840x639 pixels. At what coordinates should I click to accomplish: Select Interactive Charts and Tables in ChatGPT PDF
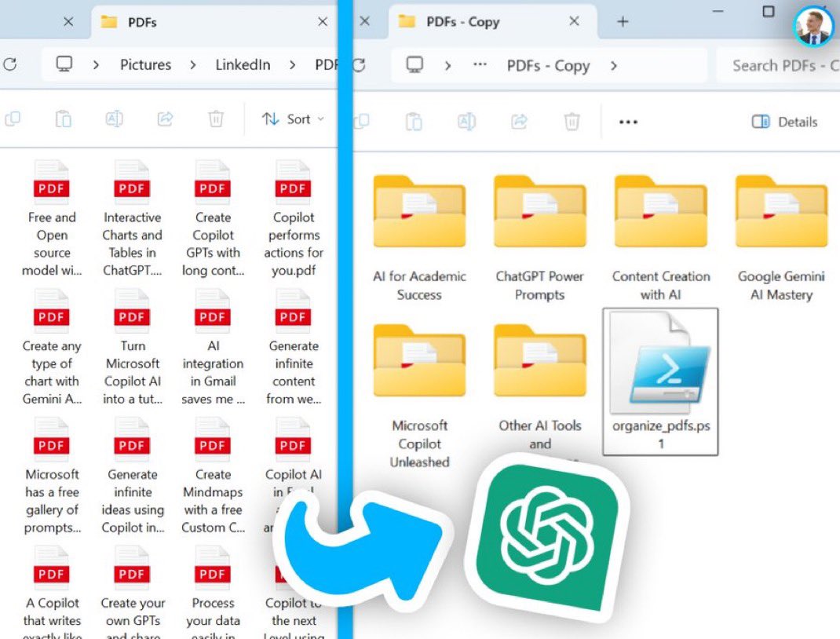click(132, 218)
